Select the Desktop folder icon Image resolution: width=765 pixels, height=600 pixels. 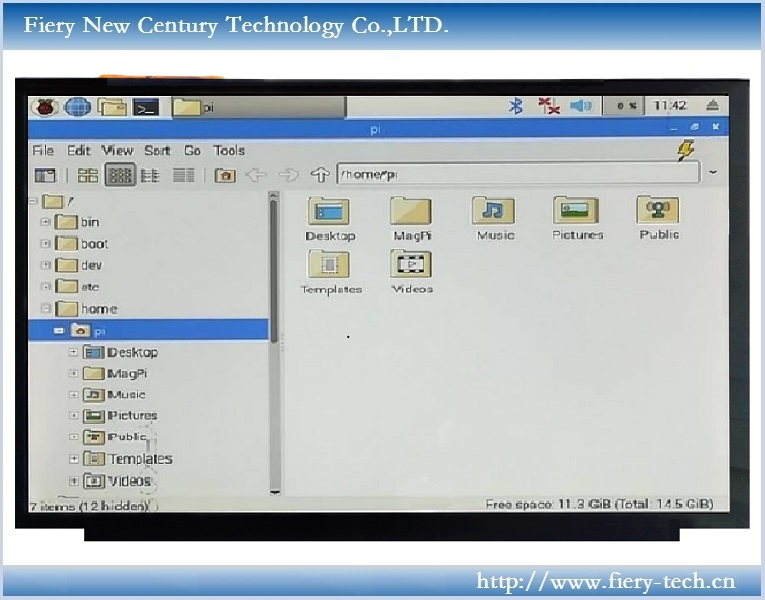pos(329,219)
